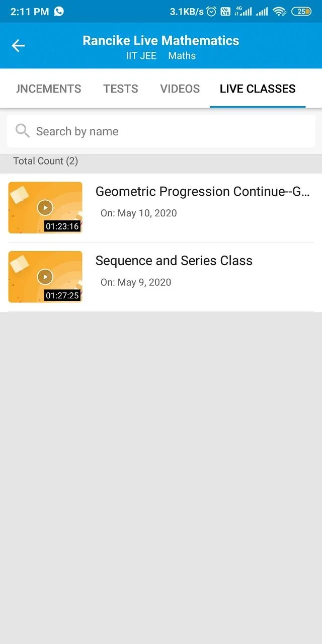Tap the back arrow to leave Rancike Live Mathematics

(x=18, y=45)
